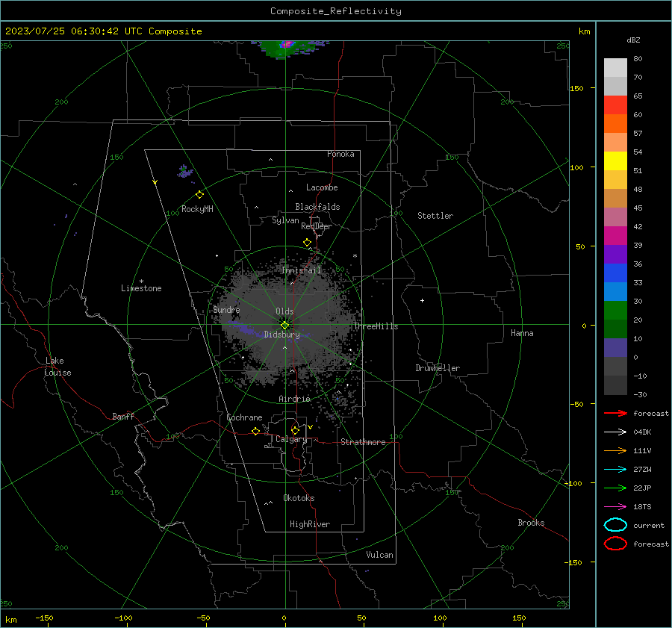This screenshot has height=628, width=672.
Task: Click the yellow diamond marker near RockyMH
Action: coord(199,195)
